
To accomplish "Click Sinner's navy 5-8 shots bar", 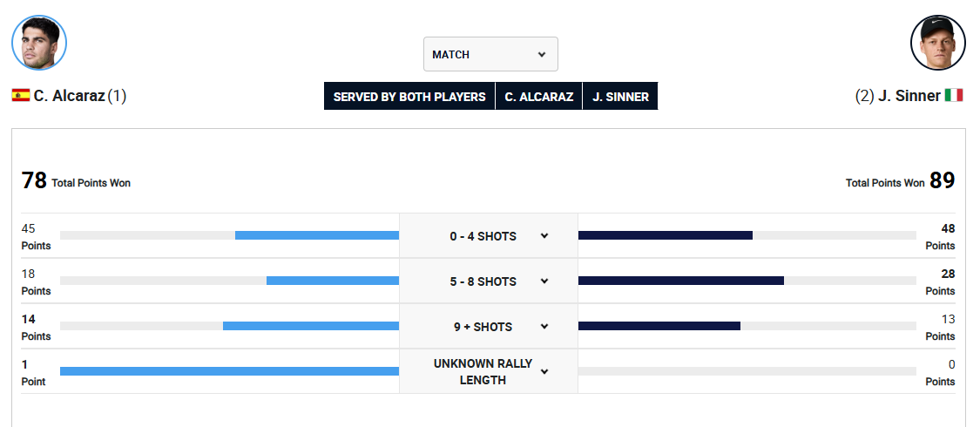I will click(x=680, y=281).
